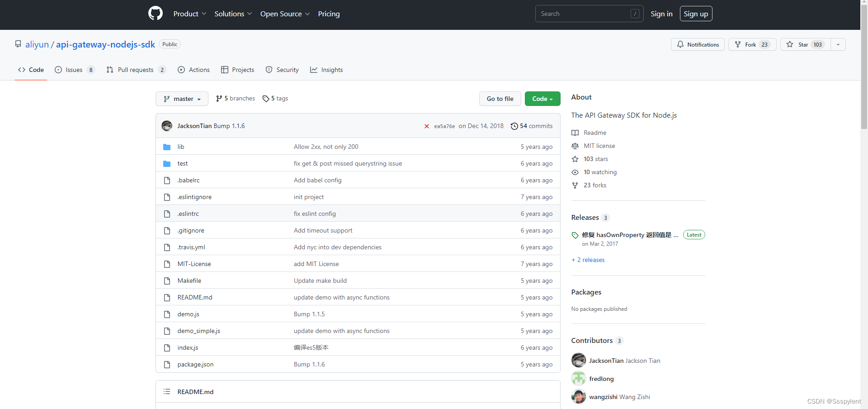Click the Notifications button
The width and height of the screenshot is (868, 409).
click(x=698, y=44)
